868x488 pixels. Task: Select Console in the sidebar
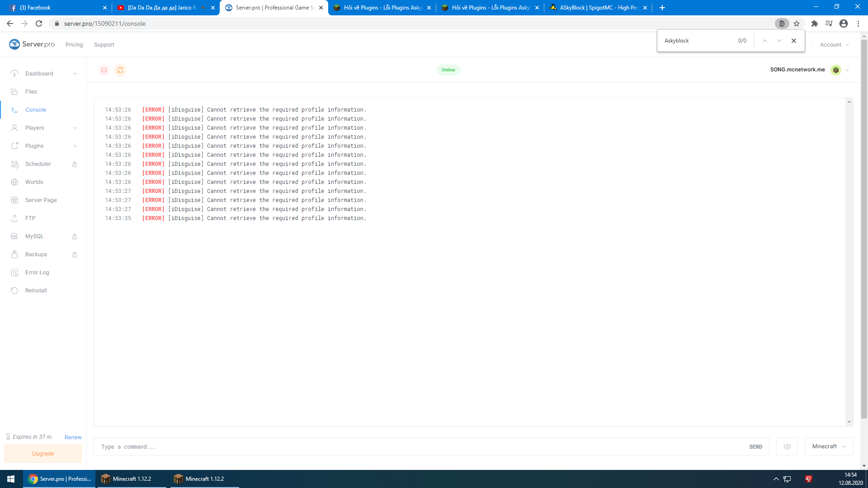pyautogui.click(x=36, y=110)
